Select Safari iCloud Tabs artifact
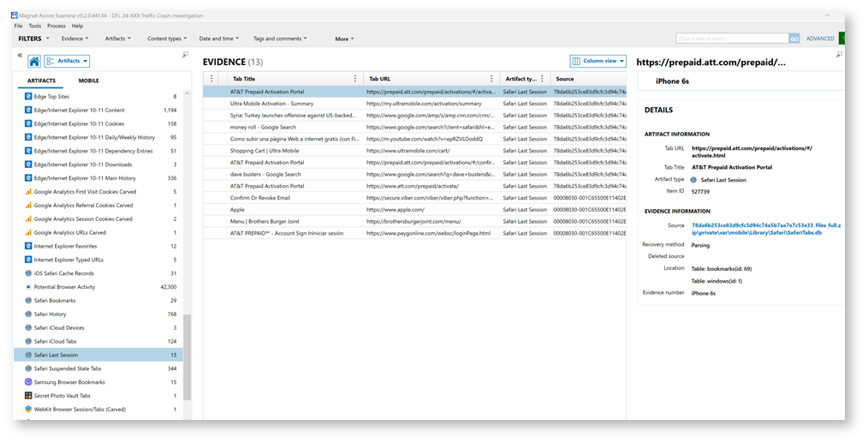868x443 pixels. click(x=98, y=342)
